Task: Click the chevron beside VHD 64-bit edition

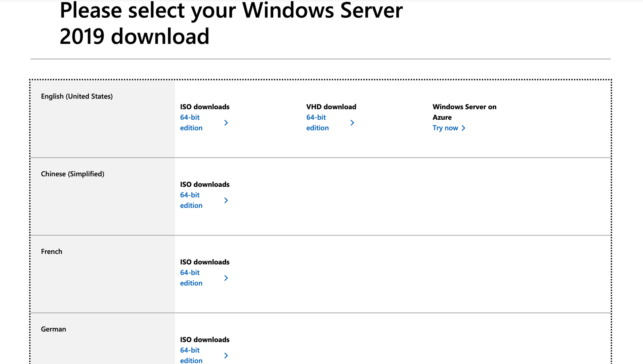Action: pos(352,123)
